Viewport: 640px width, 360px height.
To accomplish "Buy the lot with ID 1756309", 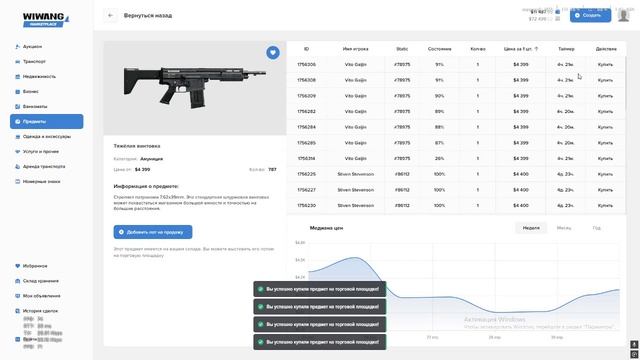I will 605,96.
